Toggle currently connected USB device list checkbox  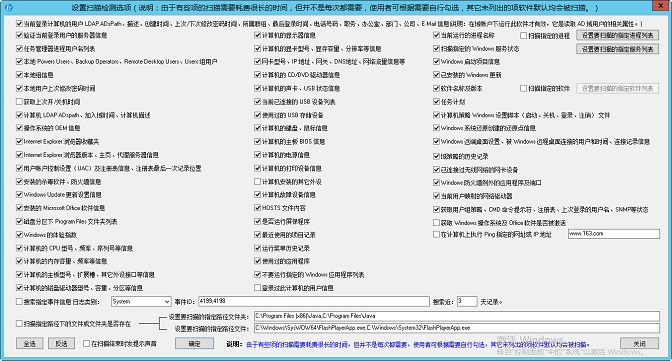258,102
